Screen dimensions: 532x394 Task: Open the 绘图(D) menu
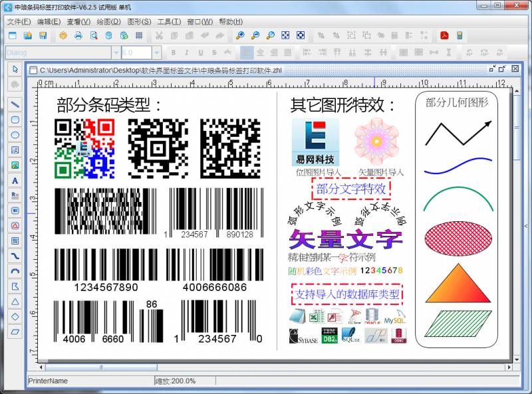coord(108,22)
